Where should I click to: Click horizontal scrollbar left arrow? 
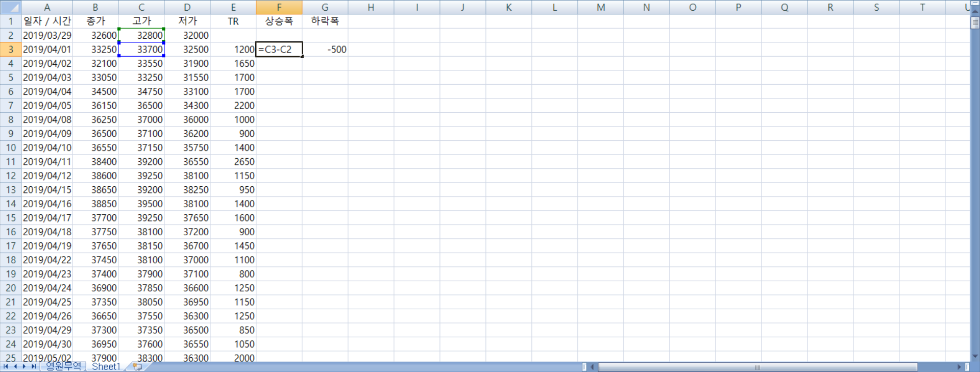tap(593, 367)
